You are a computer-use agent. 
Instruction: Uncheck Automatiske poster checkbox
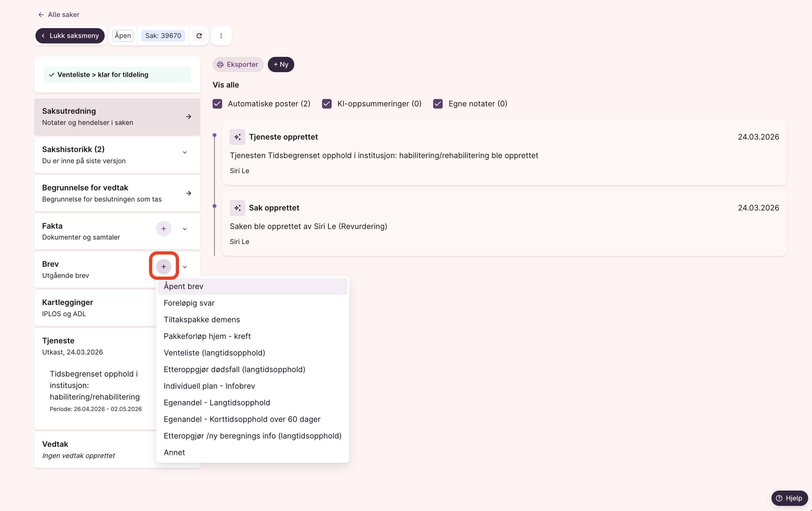click(217, 103)
